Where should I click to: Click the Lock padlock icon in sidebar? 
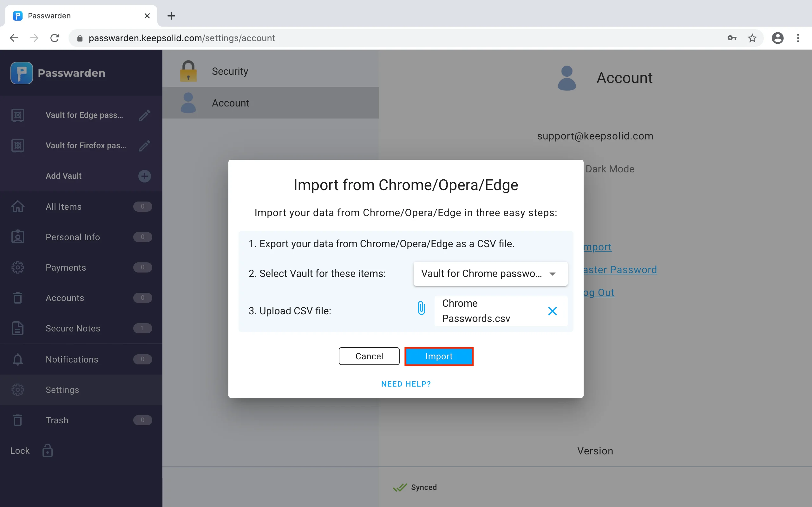pos(47,451)
